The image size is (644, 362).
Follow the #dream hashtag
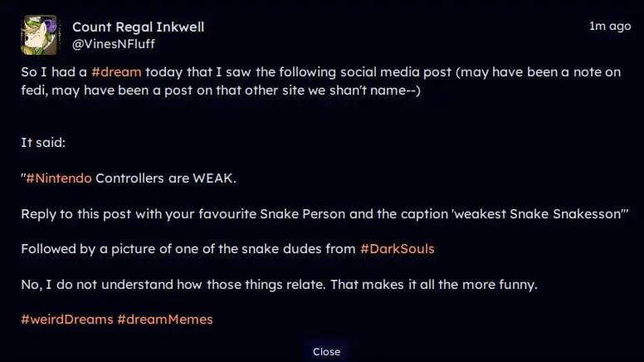click(116, 72)
